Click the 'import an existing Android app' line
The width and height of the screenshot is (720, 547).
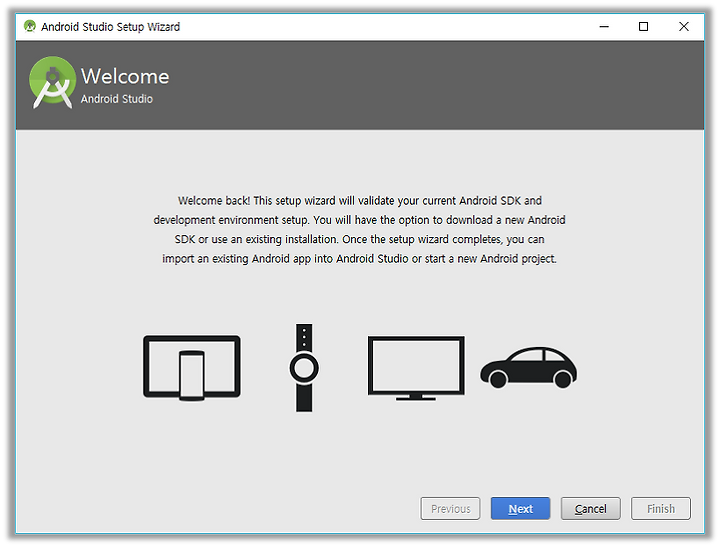359,259
